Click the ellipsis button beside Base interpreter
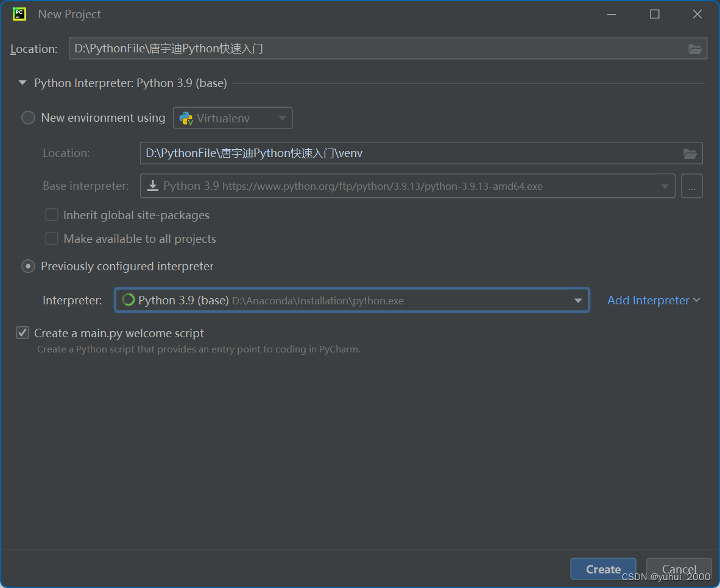The height and width of the screenshot is (588, 720). point(692,186)
